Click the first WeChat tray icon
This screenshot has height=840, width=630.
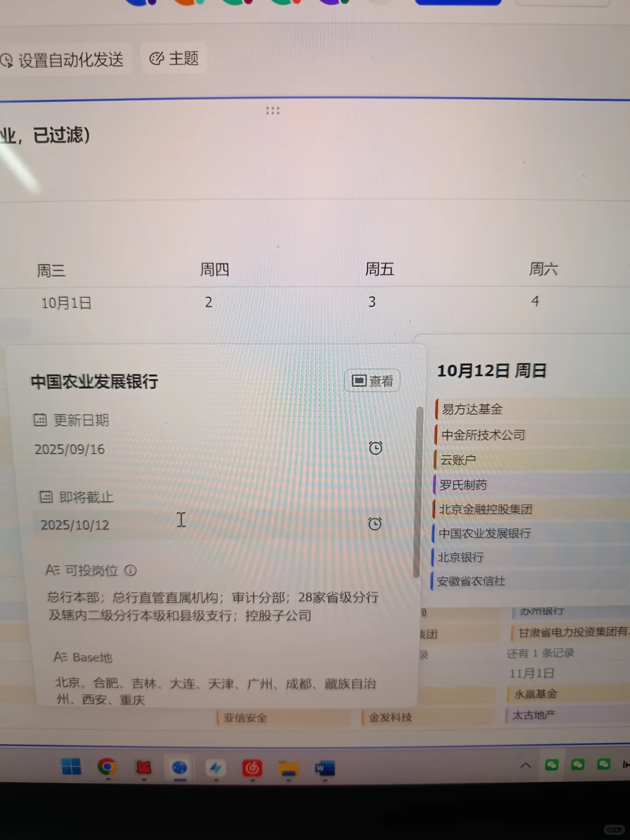coord(552,764)
